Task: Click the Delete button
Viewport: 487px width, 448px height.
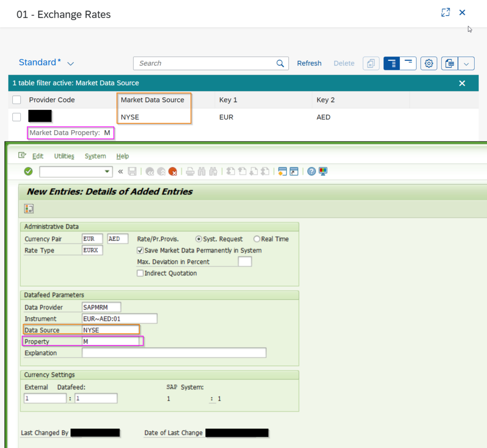Action: pyautogui.click(x=344, y=63)
